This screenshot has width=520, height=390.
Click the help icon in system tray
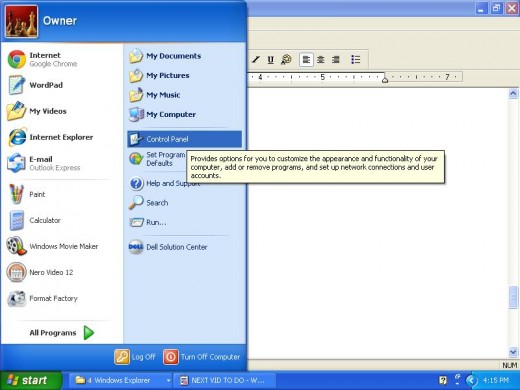443,380
